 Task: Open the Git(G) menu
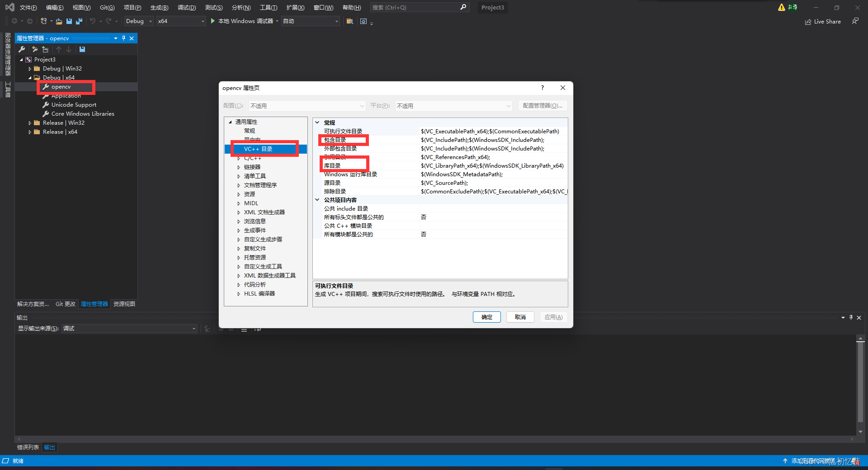coord(107,8)
